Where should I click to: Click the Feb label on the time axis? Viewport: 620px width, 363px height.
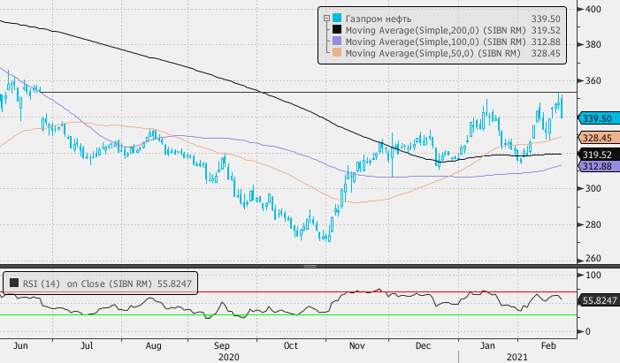click(548, 345)
